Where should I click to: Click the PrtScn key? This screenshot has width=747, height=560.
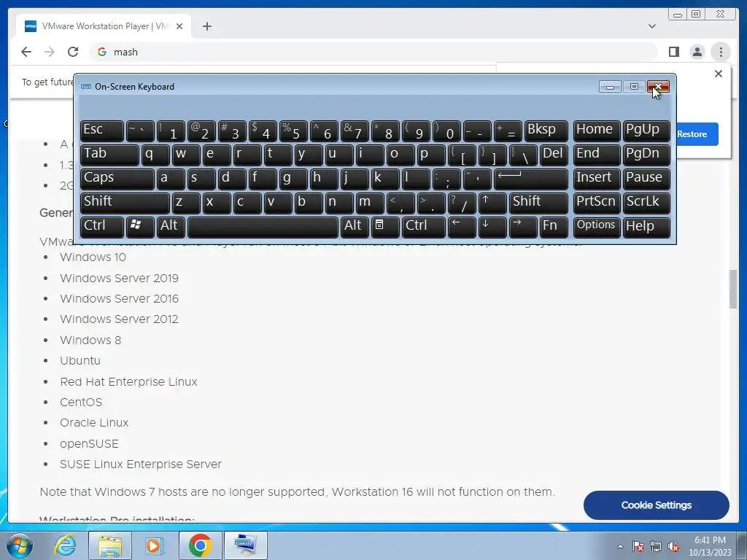point(597,203)
